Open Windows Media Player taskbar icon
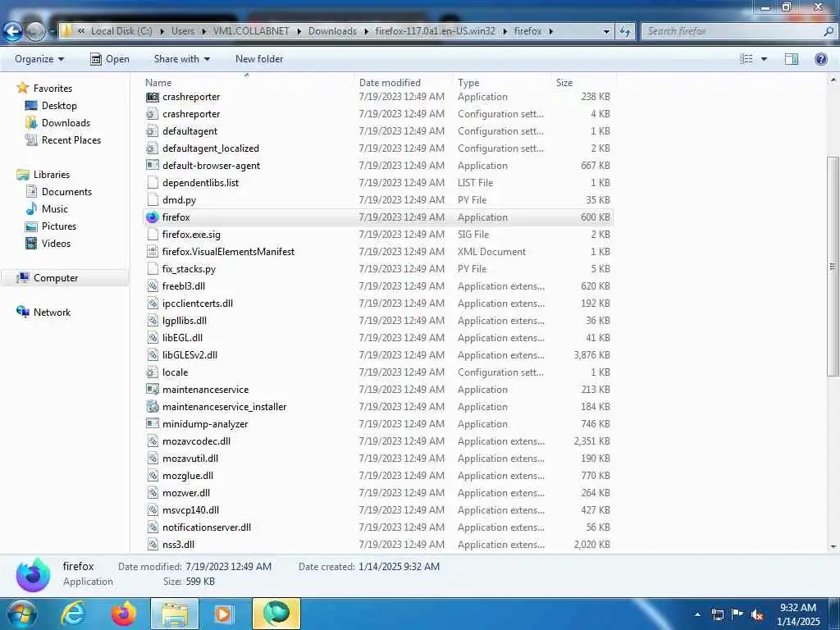 (223, 614)
